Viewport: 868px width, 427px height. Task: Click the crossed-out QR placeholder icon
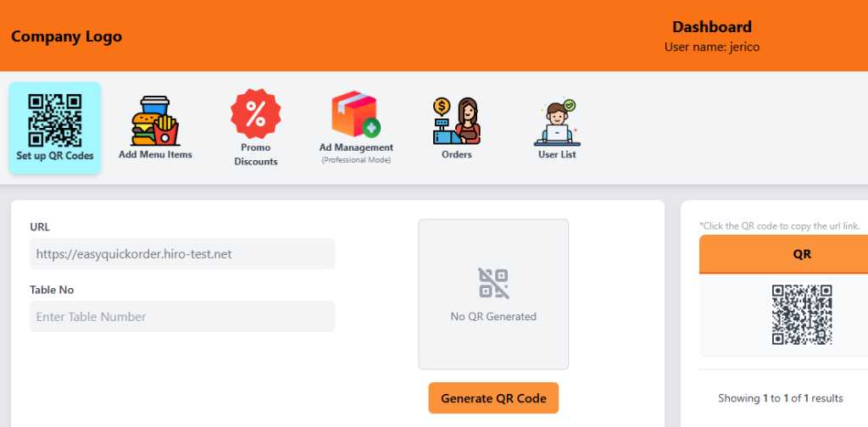(x=493, y=283)
